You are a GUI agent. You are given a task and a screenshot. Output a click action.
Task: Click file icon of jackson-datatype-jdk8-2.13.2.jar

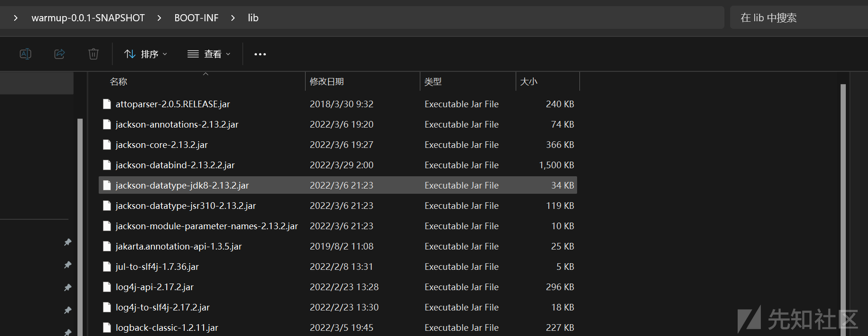click(107, 185)
